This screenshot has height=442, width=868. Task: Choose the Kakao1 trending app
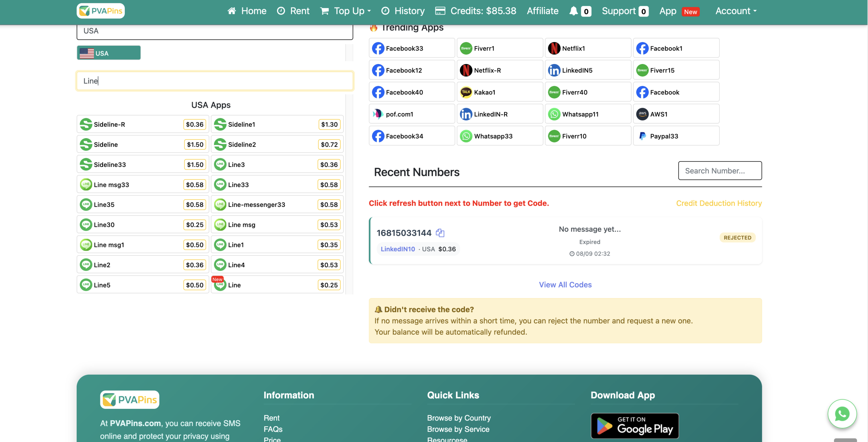pyautogui.click(x=500, y=92)
